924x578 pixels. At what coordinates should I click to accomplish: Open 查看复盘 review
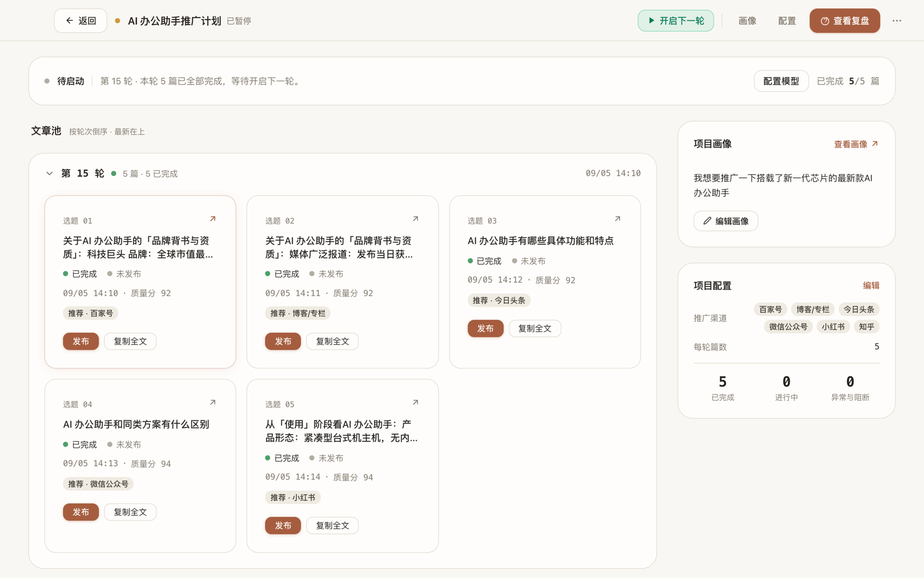click(845, 21)
